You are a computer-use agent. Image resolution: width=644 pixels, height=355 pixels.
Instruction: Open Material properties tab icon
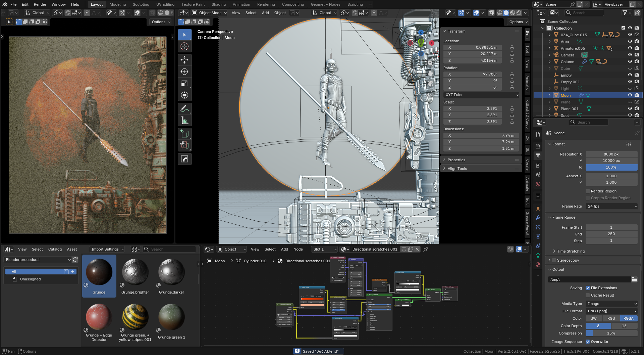[538, 264]
